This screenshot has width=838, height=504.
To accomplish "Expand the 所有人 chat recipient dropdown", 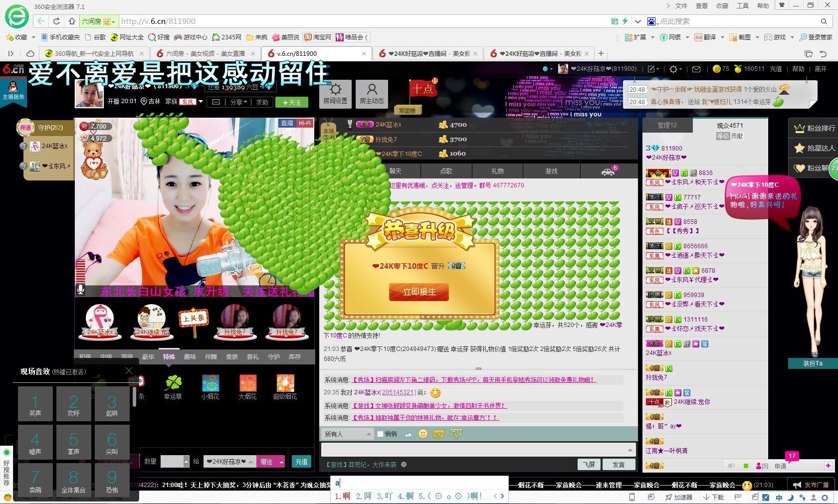I will click(347, 434).
